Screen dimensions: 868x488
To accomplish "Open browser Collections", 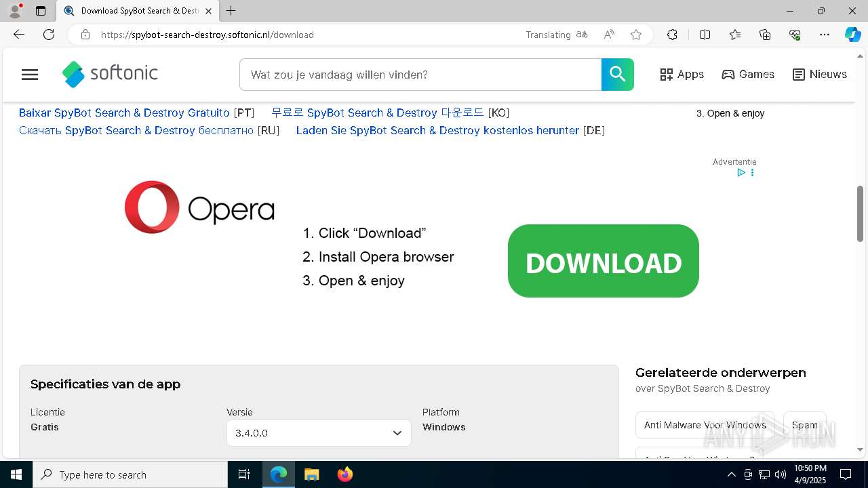I will point(765,35).
